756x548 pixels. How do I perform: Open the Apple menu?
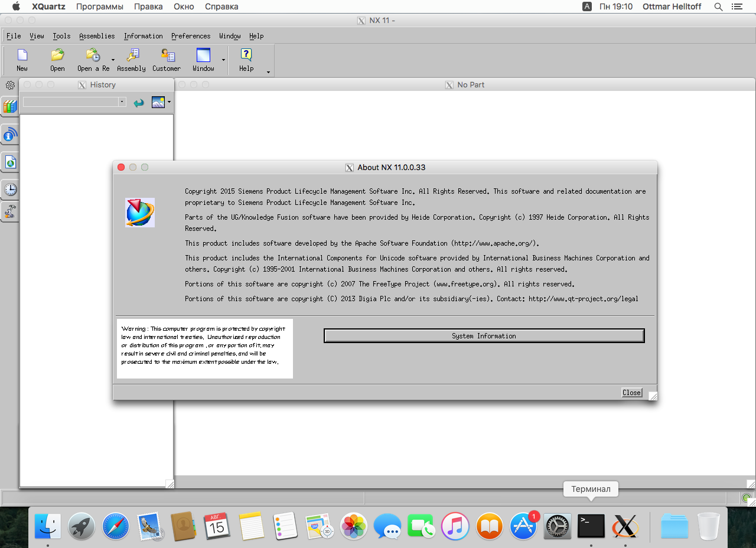click(x=16, y=6)
